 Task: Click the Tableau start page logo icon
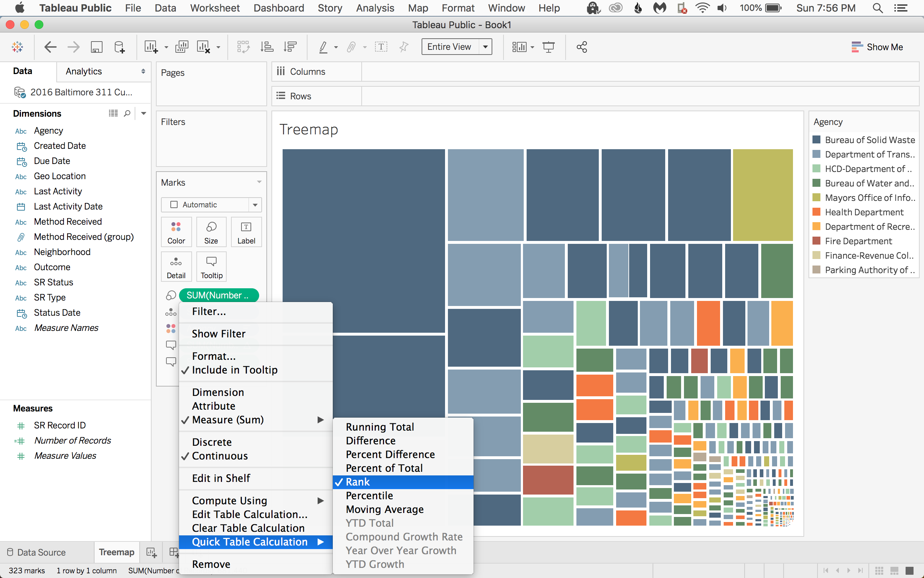pyautogui.click(x=18, y=47)
